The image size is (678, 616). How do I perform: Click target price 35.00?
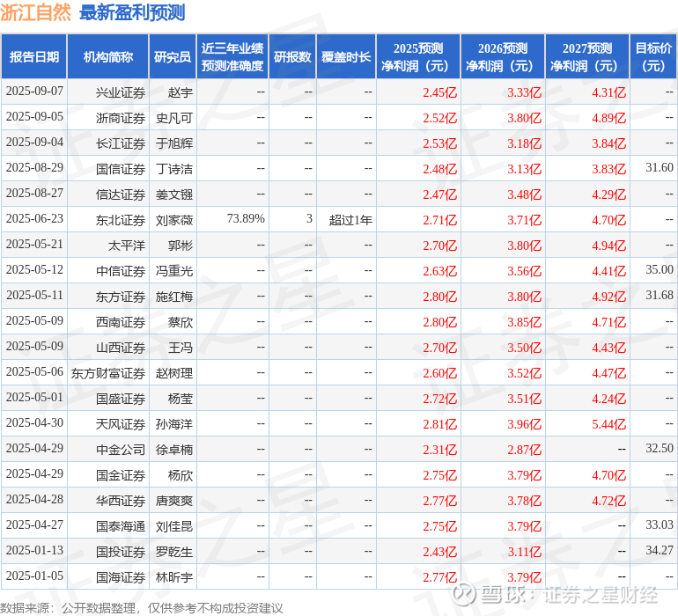[660, 270]
